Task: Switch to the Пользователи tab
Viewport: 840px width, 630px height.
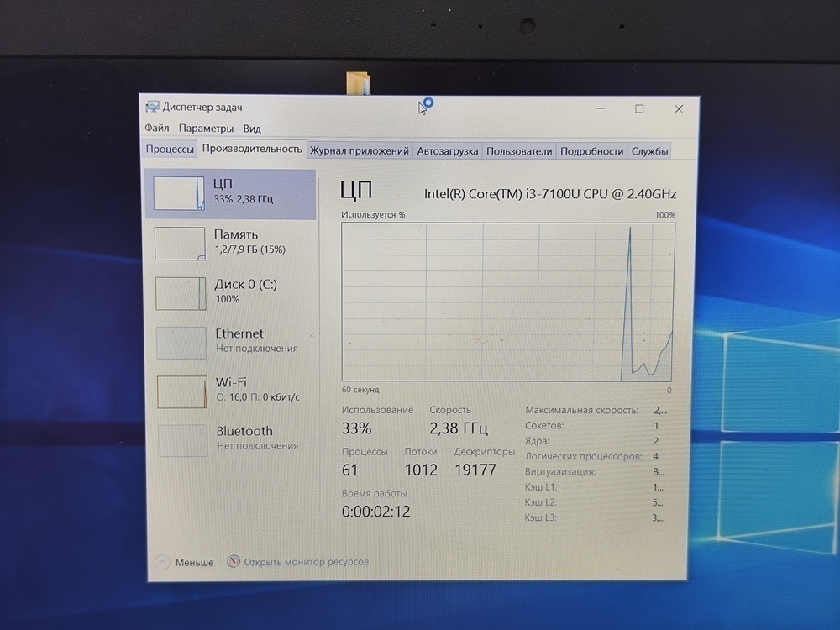Action: click(x=519, y=151)
